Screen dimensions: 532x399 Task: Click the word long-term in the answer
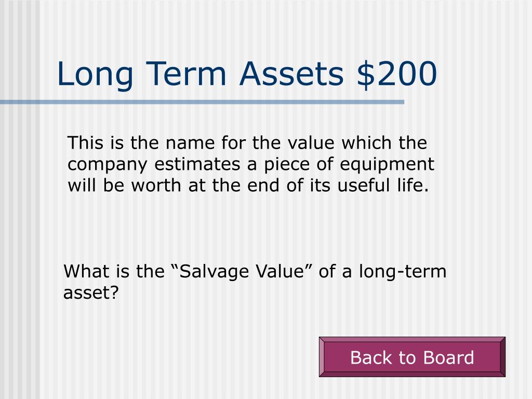coord(403,272)
